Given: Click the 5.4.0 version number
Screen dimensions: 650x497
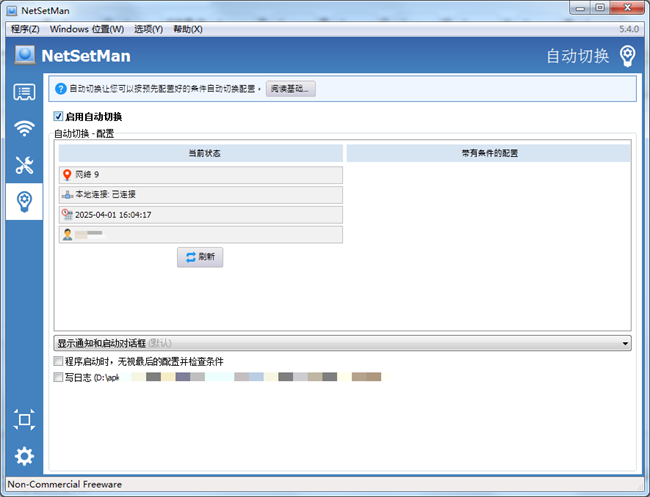Looking at the screenshot, I should [629, 29].
